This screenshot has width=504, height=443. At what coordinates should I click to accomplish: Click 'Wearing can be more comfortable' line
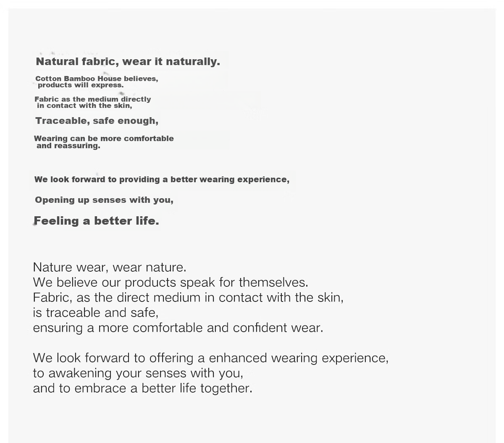[104, 139]
